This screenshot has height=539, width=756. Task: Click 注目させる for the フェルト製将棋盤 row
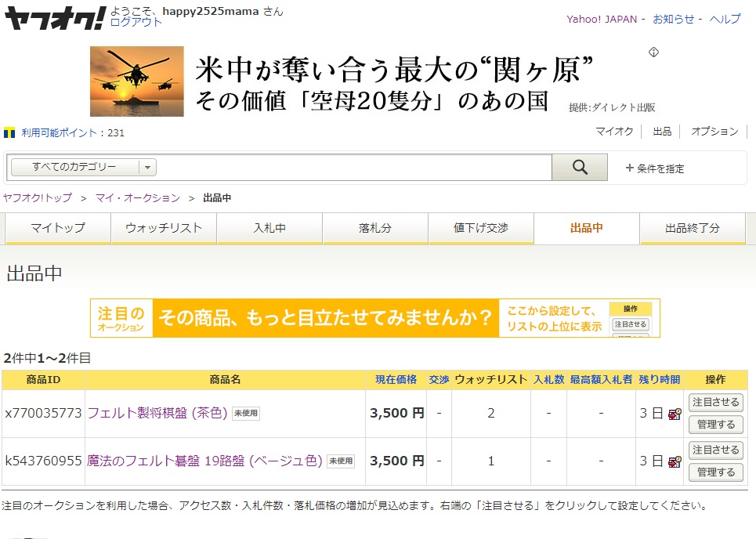pos(715,402)
